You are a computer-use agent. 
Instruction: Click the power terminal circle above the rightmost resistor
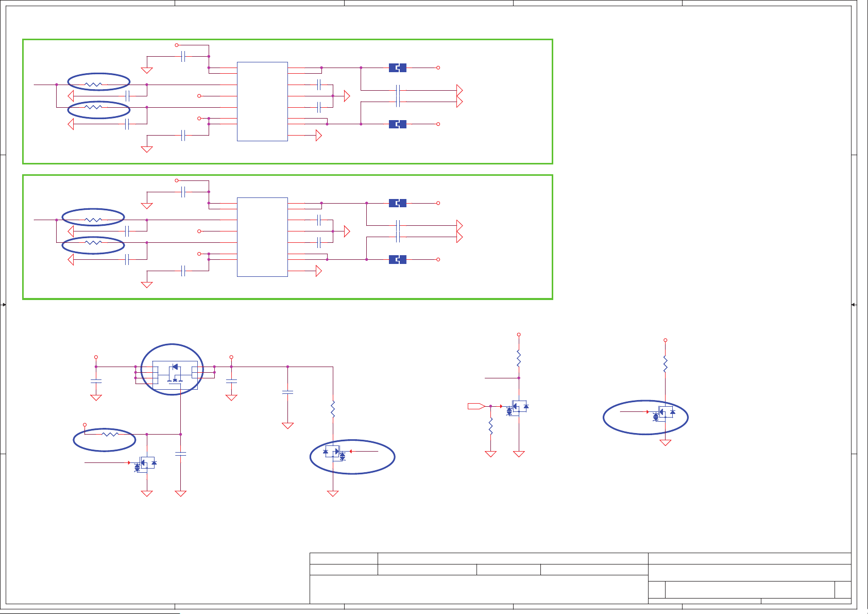click(665, 340)
